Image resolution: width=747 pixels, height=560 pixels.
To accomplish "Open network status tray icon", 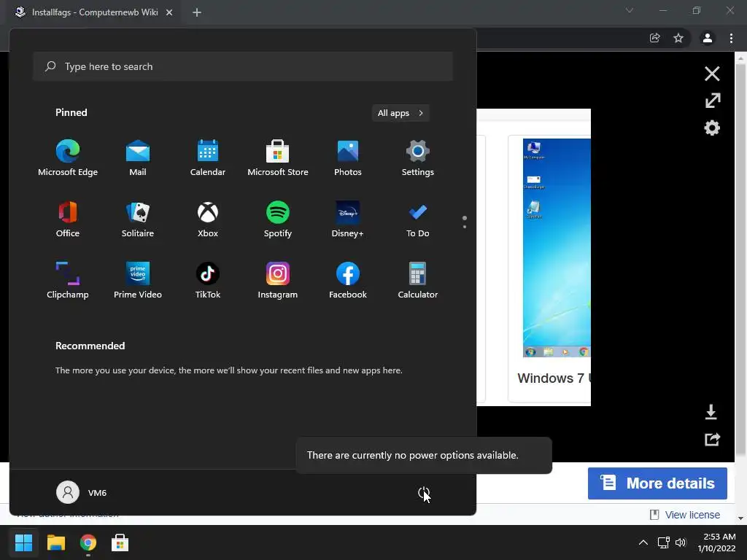I will tap(663, 542).
